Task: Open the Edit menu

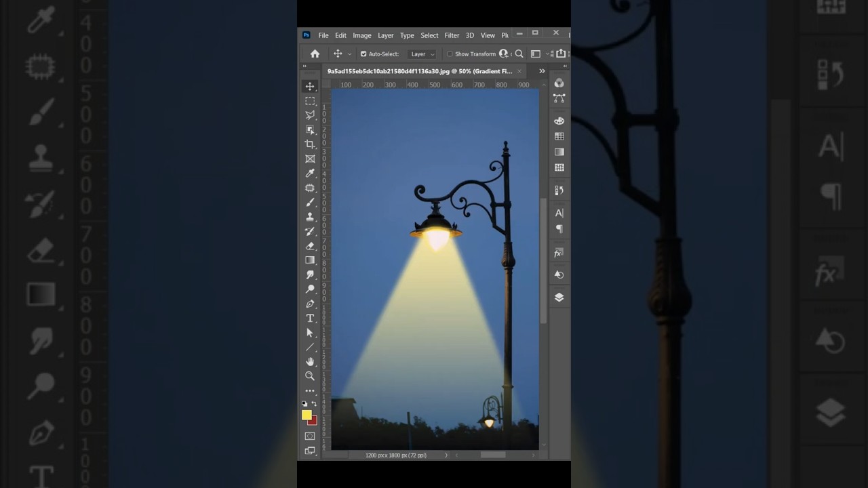Action: [x=340, y=35]
